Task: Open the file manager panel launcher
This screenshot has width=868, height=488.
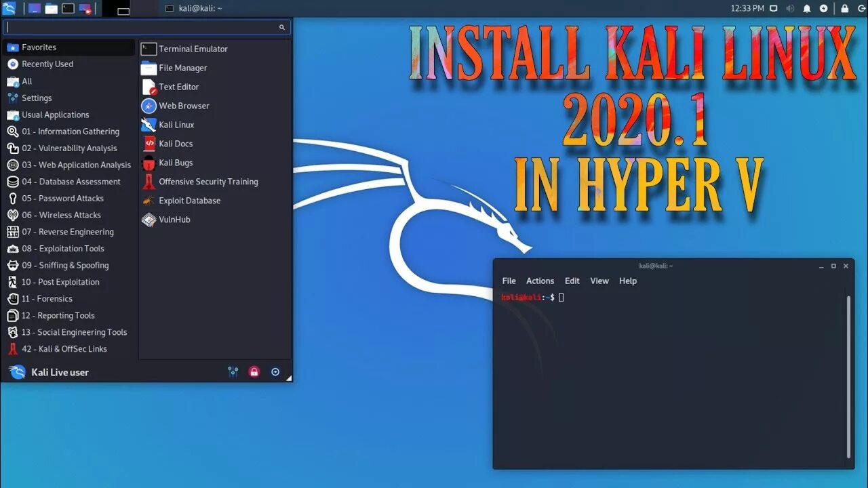Action: pyautogui.click(x=52, y=9)
